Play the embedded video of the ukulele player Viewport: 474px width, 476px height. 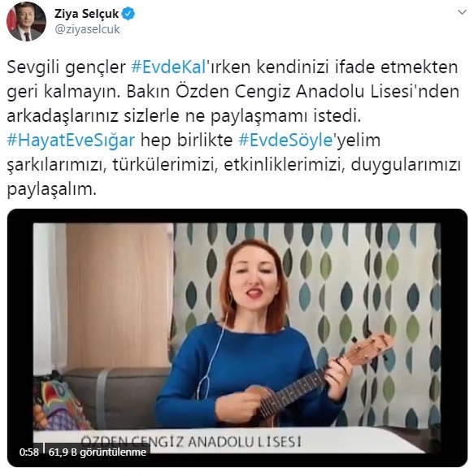pos(237,338)
